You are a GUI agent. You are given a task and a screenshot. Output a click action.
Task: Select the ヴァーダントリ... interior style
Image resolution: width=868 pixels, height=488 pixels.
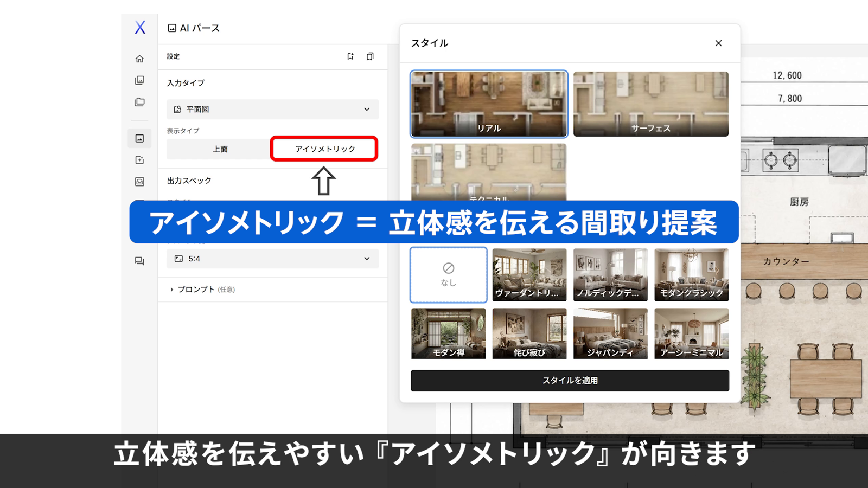[x=529, y=275]
